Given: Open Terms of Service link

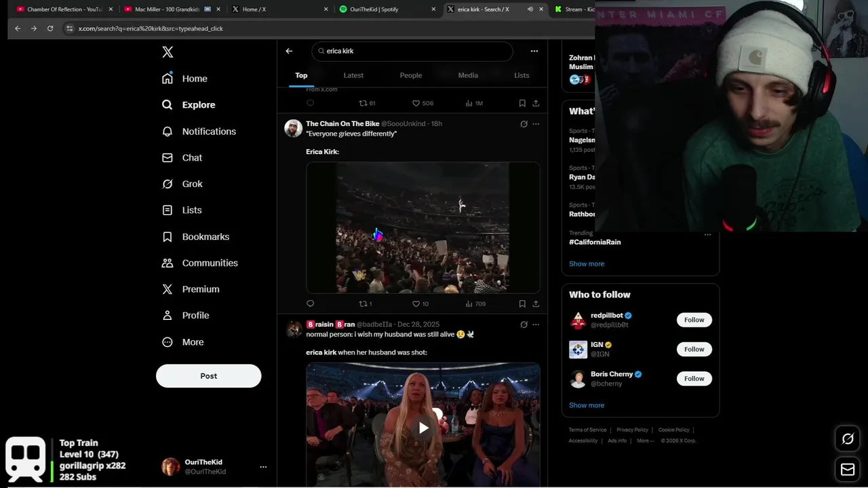Looking at the screenshot, I should pyautogui.click(x=588, y=430).
